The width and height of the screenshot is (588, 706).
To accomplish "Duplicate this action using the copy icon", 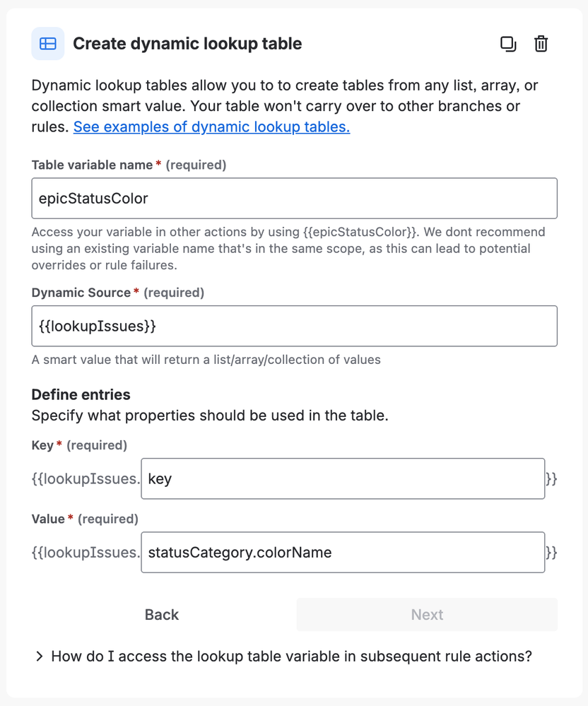I will coord(508,44).
